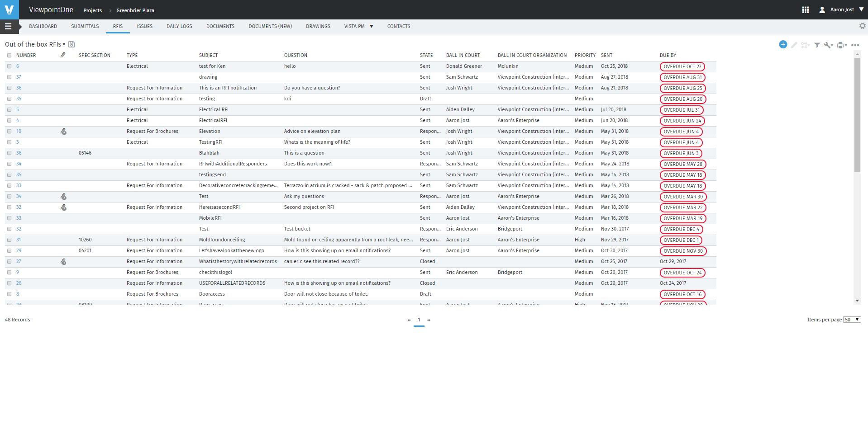Sort by the Due By column header
Screen dimensions: 868x424
pyautogui.click(x=668, y=55)
